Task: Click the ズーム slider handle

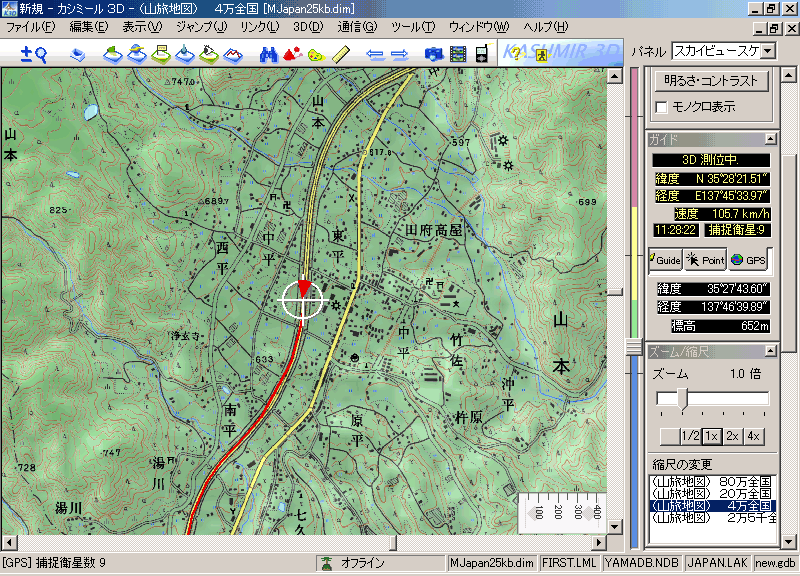Action: (x=683, y=399)
